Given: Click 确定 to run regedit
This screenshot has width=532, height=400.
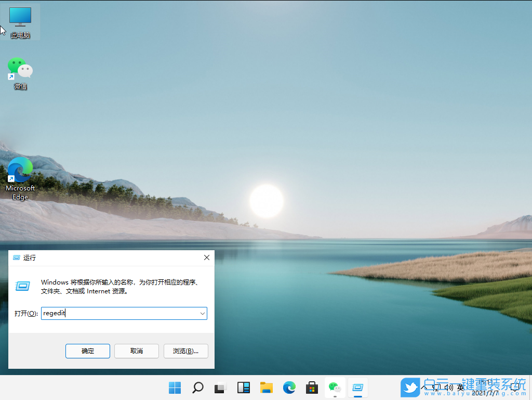Looking at the screenshot, I should click(x=87, y=351).
